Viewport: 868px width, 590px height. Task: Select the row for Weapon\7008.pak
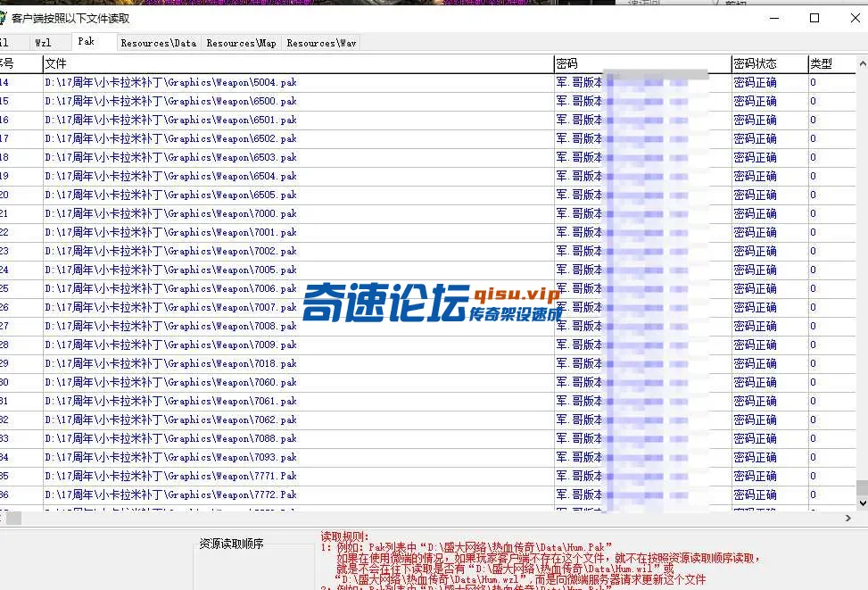point(428,327)
